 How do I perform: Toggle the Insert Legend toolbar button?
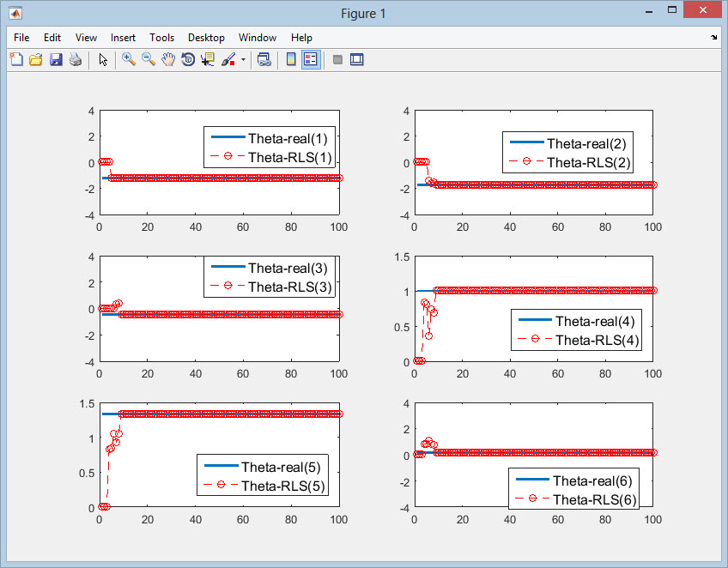point(311,59)
